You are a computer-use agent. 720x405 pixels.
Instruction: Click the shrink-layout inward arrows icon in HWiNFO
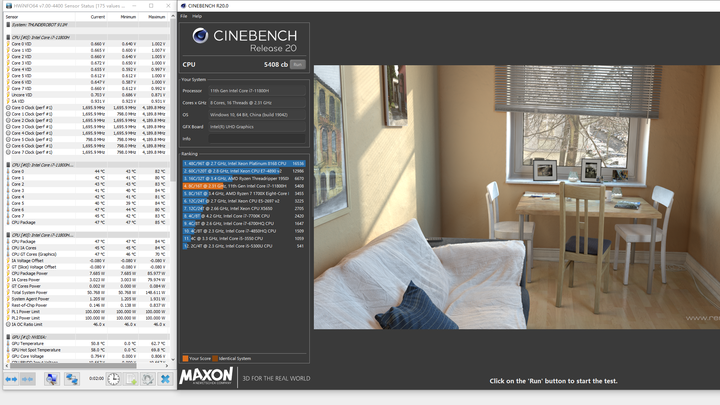tap(28, 379)
